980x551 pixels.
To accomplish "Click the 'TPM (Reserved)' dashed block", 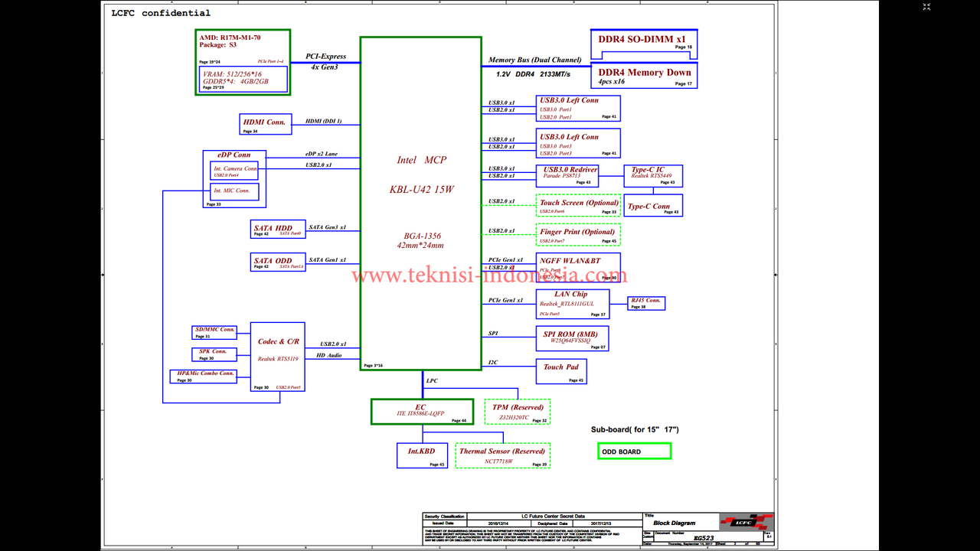I will [518, 412].
